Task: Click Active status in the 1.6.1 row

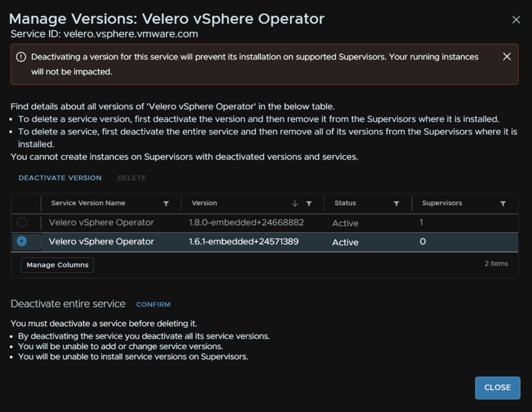Action: [x=345, y=242]
